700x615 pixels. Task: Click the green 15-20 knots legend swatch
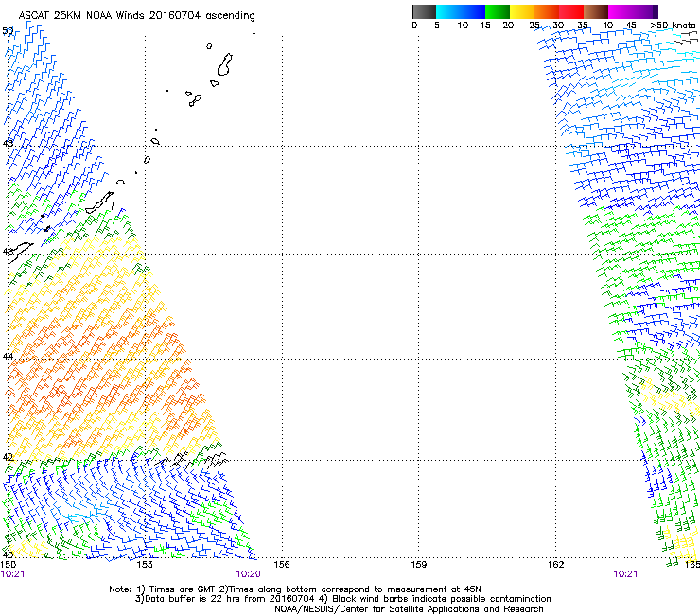coord(498,11)
